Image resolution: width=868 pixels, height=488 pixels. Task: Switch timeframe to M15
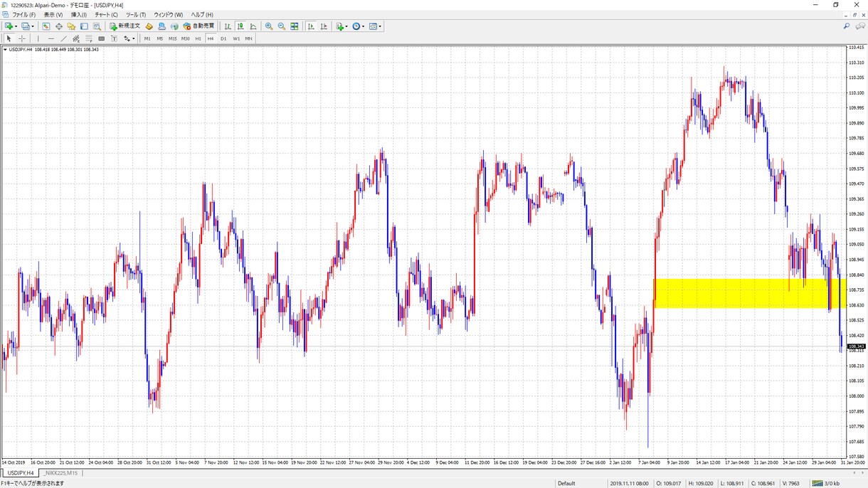pos(173,38)
